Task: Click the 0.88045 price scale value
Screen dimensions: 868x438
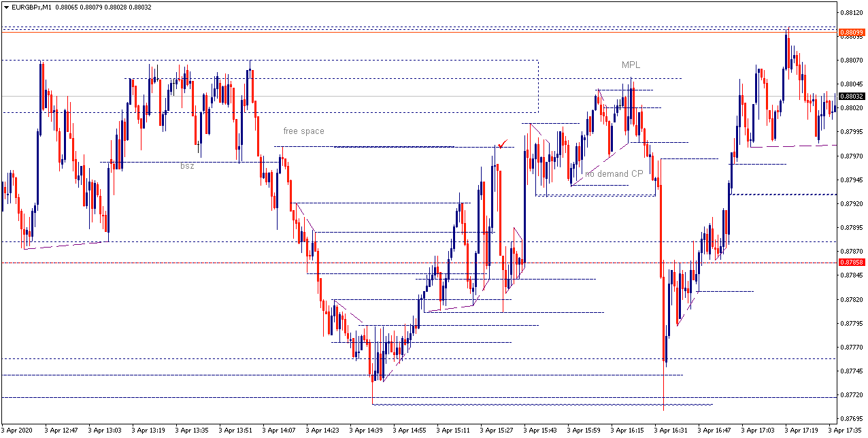Action: pyautogui.click(x=852, y=84)
